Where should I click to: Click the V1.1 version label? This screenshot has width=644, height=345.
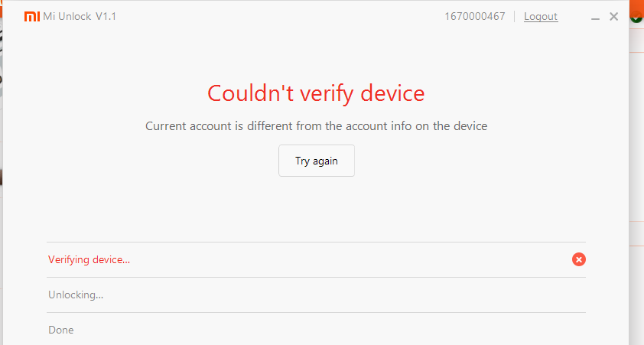point(106,16)
